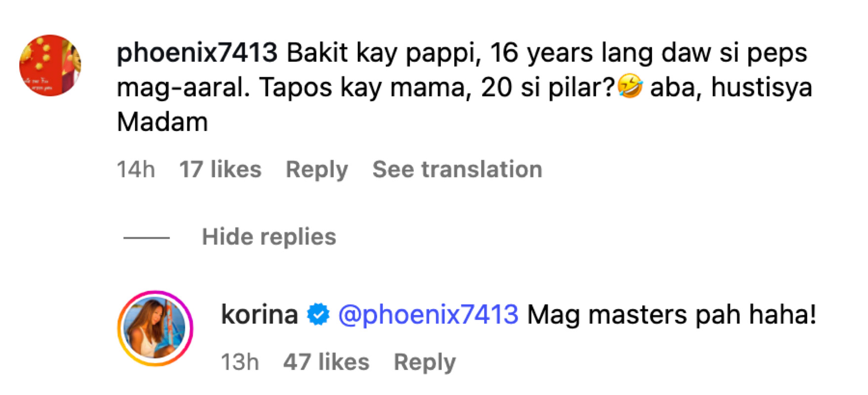Click the 'Mag masters pah haha!' reply text
The width and height of the screenshot is (868, 395).
pyautogui.click(x=671, y=315)
